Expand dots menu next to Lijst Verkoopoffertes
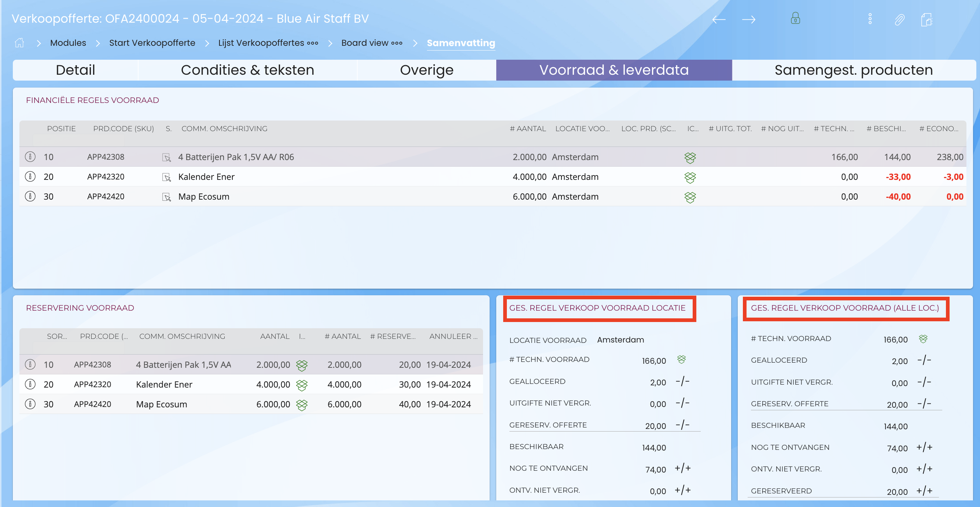Image resolution: width=980 pixels, height=507 pixels. [313, 43]
